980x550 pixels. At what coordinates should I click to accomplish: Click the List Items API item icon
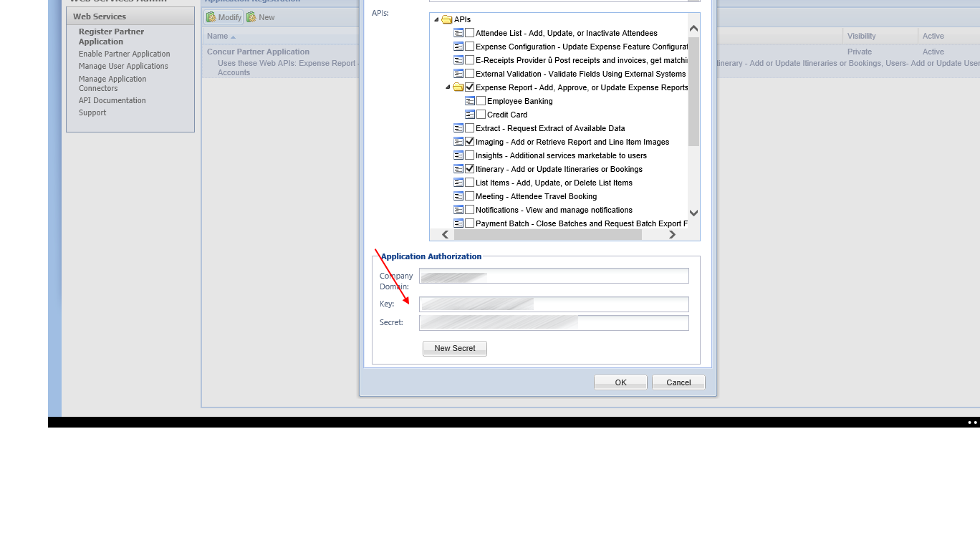click(458, 183)
